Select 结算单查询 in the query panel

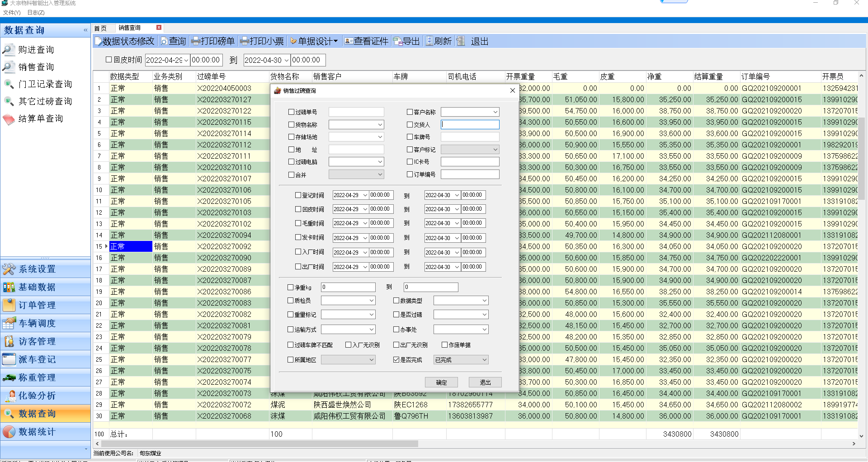41,118
